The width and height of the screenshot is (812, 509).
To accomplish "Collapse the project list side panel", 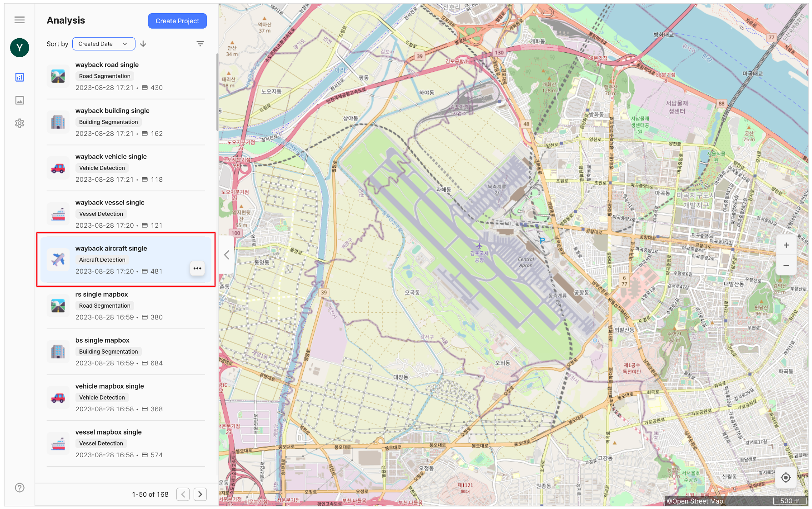I will [x=226, y=255].
